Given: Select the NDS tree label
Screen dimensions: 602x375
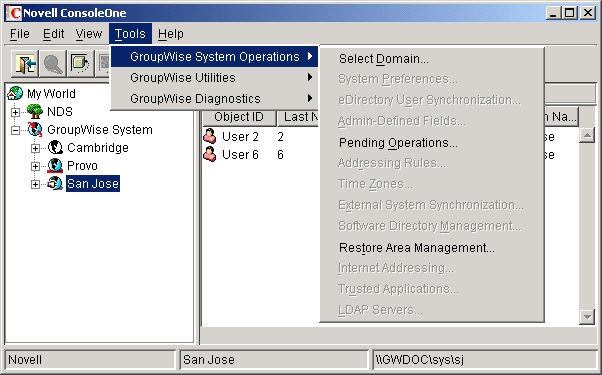Looking at the screenshot, I should (x=60, y=112).
